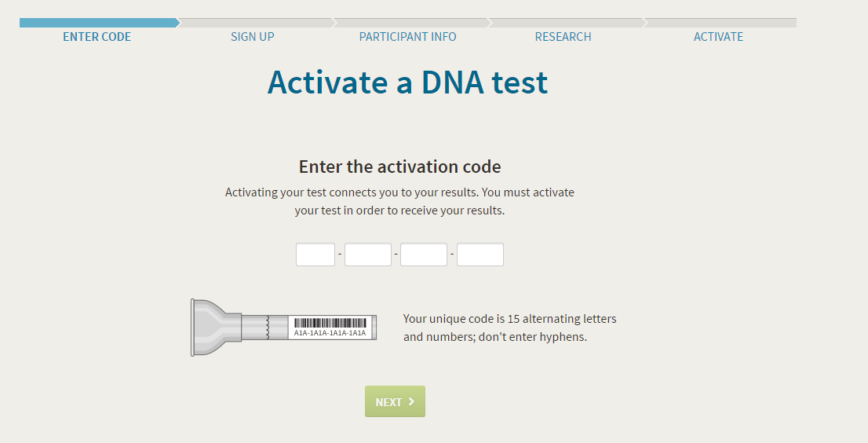
Task: Click the gray progress segment above SIGN UP
Action: (257, 23)
